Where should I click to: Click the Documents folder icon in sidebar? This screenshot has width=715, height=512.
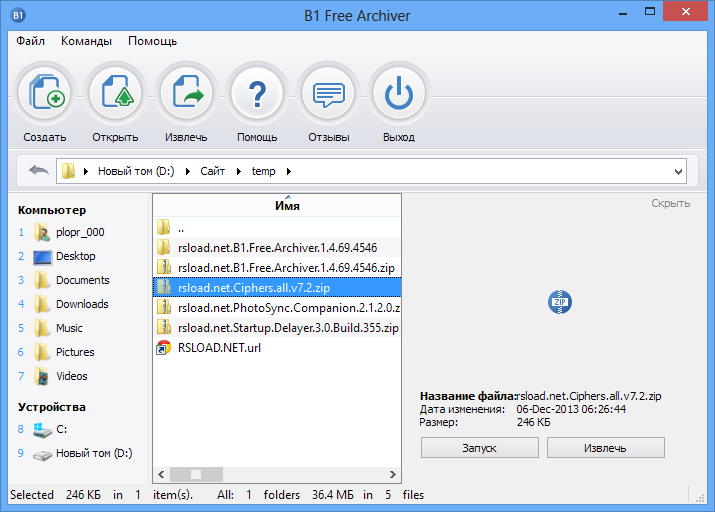42,280
